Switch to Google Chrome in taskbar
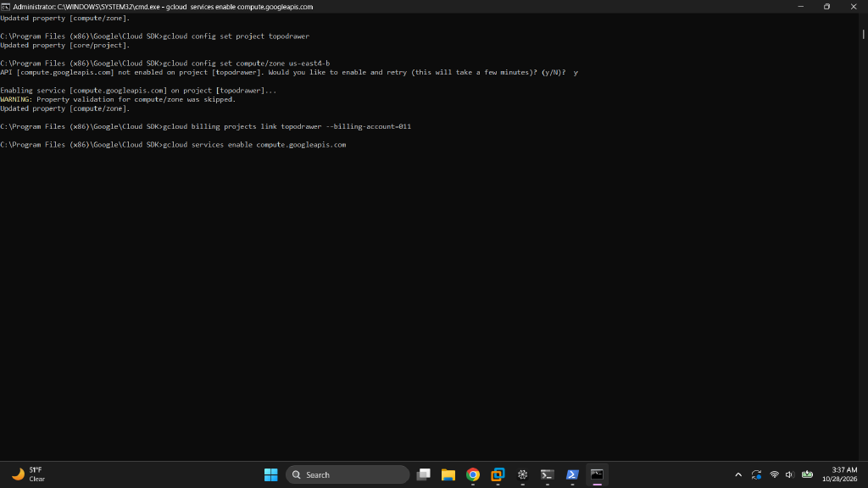 pyautogui.click(x=473, y=474)
